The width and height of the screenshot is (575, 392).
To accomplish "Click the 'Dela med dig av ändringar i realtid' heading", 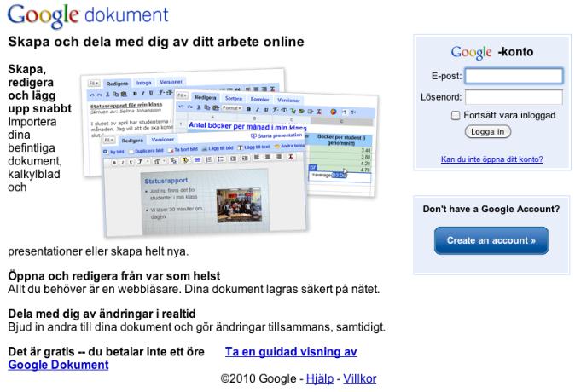I will tap(102, 314).
